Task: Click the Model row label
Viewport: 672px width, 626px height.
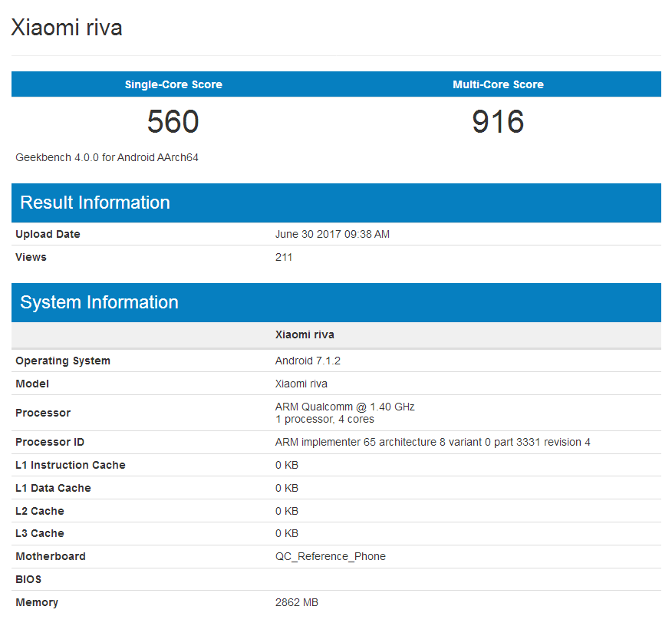Action: pos(32,384)
